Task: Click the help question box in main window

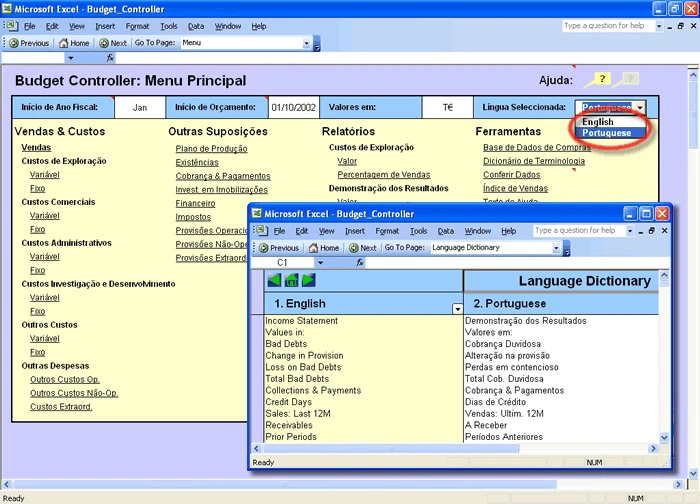Action: [x=608, y=26]
